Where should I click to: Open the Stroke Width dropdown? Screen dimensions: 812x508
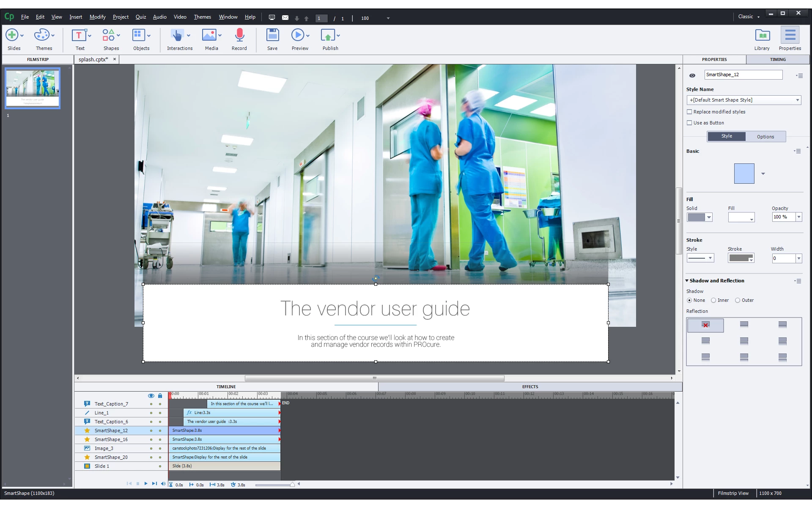click(799, 259)
